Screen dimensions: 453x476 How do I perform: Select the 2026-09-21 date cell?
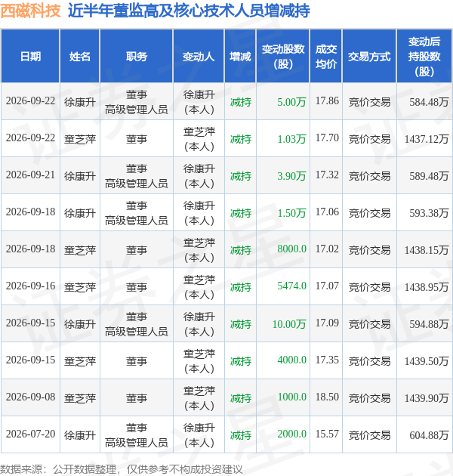click(x=30, y=175)
